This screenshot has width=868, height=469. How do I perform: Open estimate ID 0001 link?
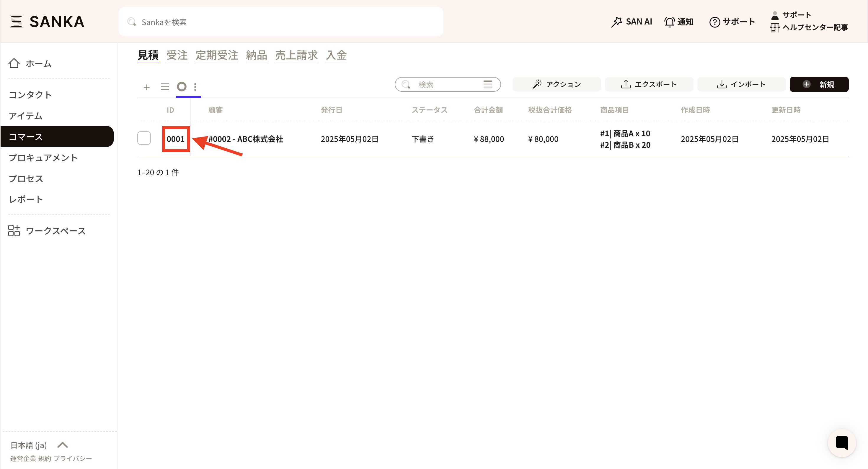pyautogui.click(x=176, y=139)
